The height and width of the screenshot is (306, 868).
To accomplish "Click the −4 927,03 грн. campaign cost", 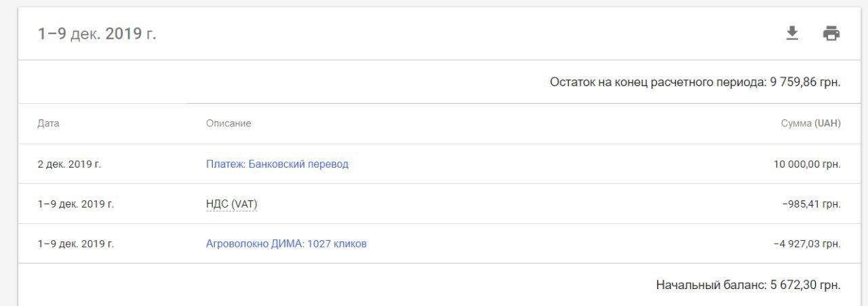I will 807,244.
